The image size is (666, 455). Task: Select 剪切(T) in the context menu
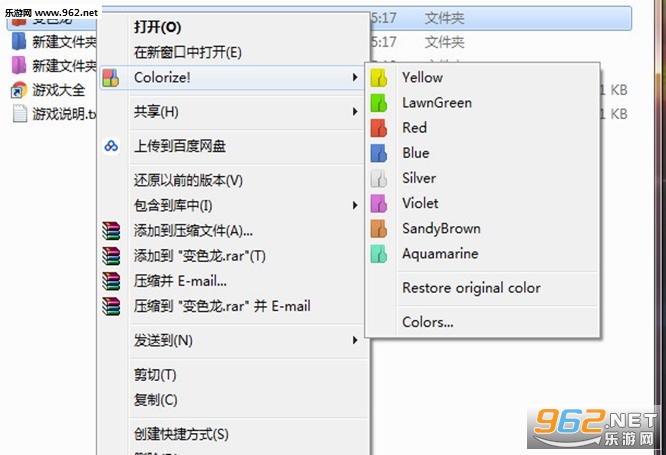point(155,375)
